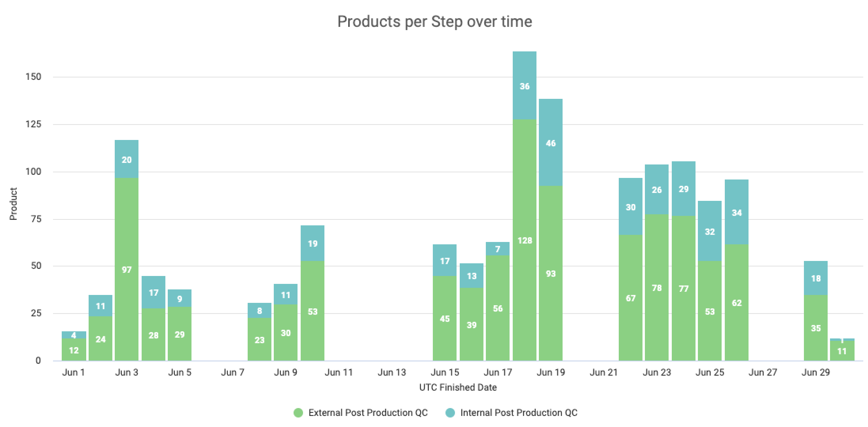
Task: Select the green 30 segment on Jun 9
Action: 286,333
